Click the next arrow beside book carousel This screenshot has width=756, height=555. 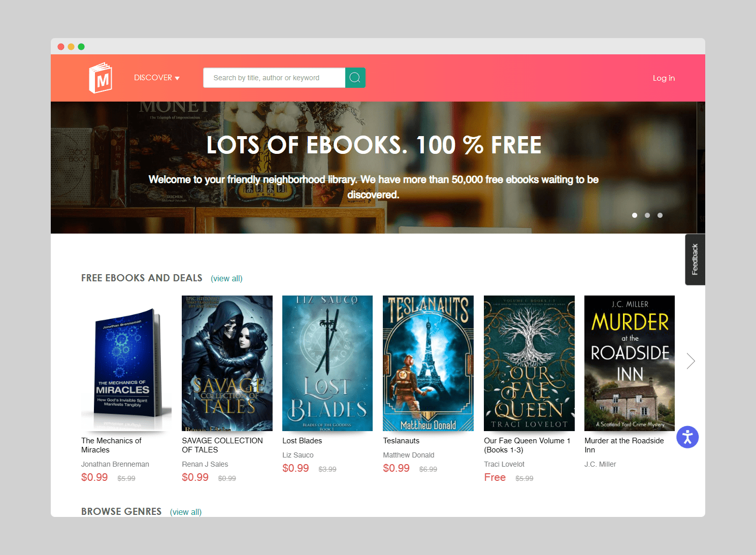point(691,361)
